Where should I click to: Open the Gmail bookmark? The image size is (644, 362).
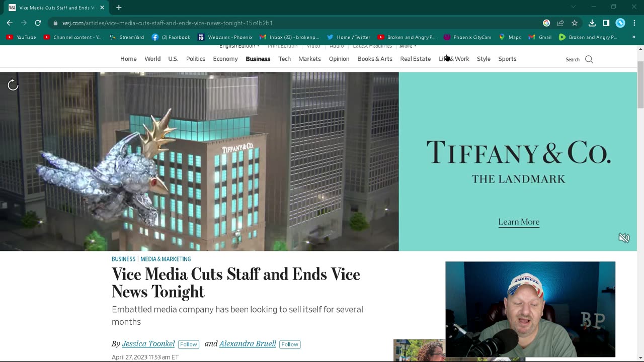click(540, 37)
